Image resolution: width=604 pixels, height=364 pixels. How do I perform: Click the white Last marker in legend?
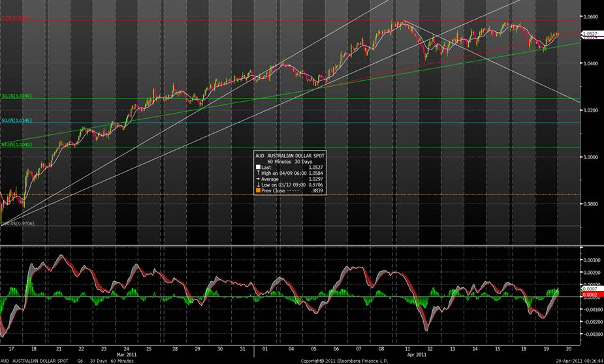point(258,167)
